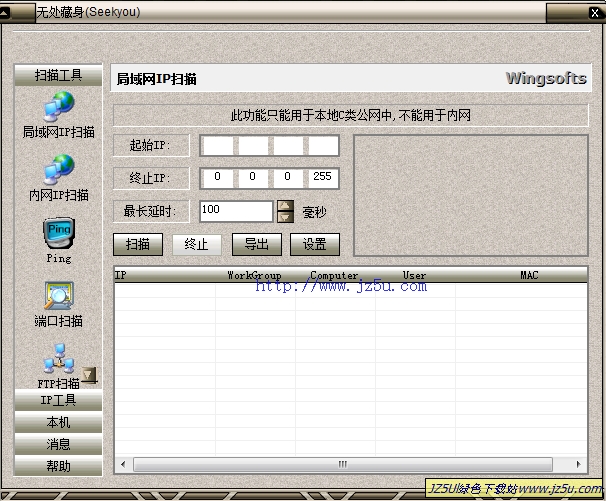
Task: Click the sidebar scroll-down arrow button
Action: tap(89, 375)
